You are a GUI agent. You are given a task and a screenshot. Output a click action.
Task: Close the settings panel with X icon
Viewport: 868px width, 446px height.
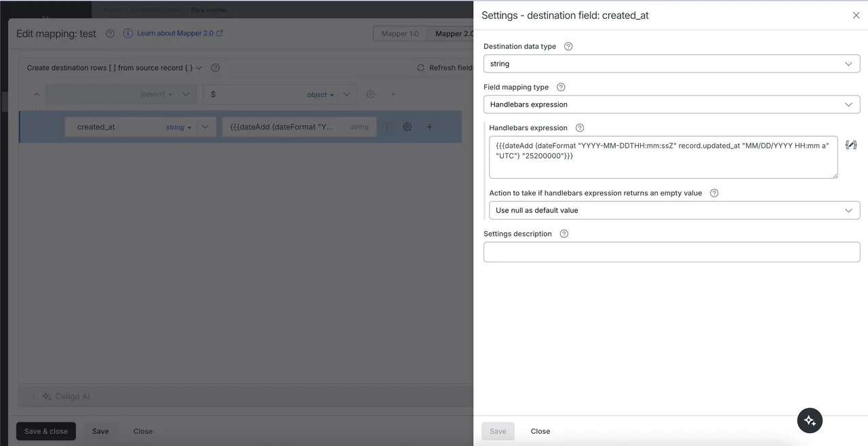pyautogui.click(x=856, y=16)
